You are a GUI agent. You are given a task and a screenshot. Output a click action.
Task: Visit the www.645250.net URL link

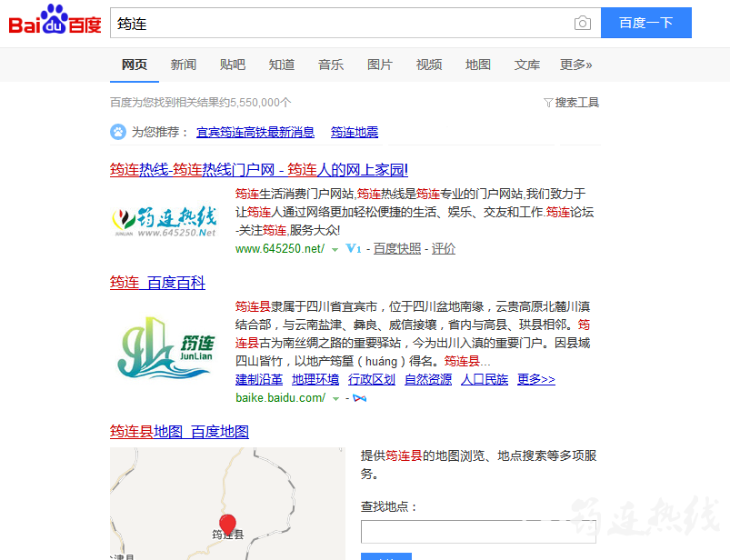click(x=280, y=249)
